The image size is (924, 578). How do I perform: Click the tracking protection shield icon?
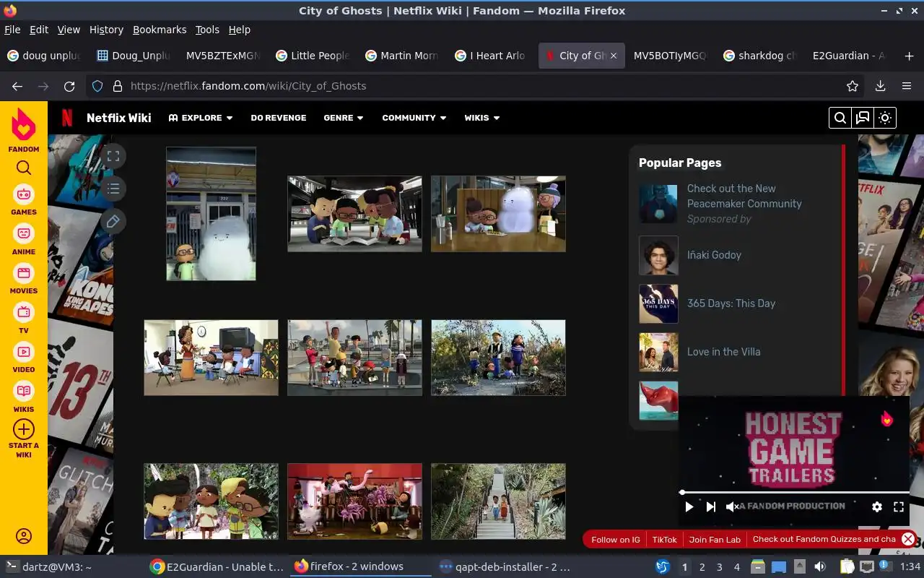click(x=97, y=86)
